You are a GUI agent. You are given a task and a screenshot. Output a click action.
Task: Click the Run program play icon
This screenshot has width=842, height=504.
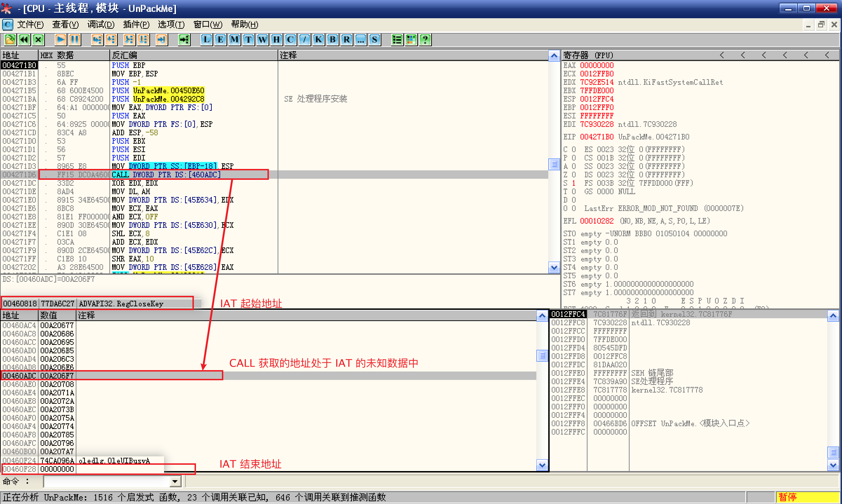[60, 40]
